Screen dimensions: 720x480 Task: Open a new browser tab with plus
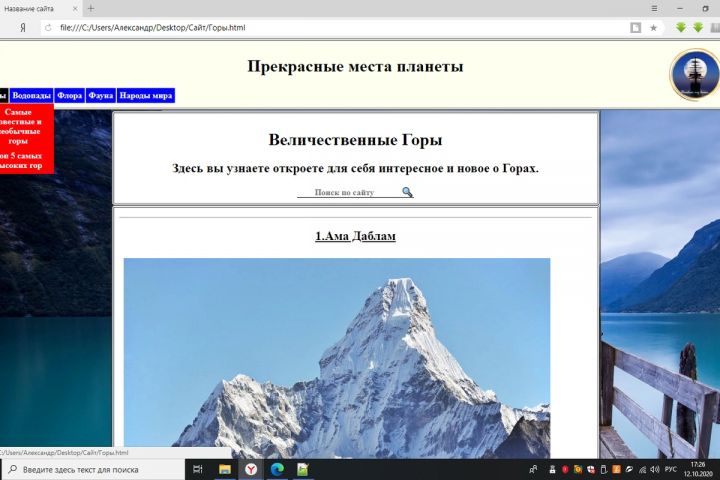pos(91,8)
